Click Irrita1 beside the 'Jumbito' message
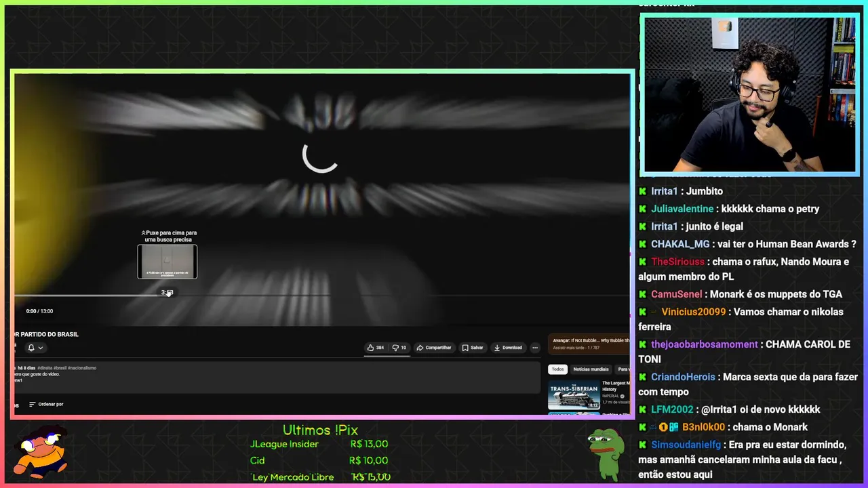The height and width of the screenshot is (488, 868). 665,191
